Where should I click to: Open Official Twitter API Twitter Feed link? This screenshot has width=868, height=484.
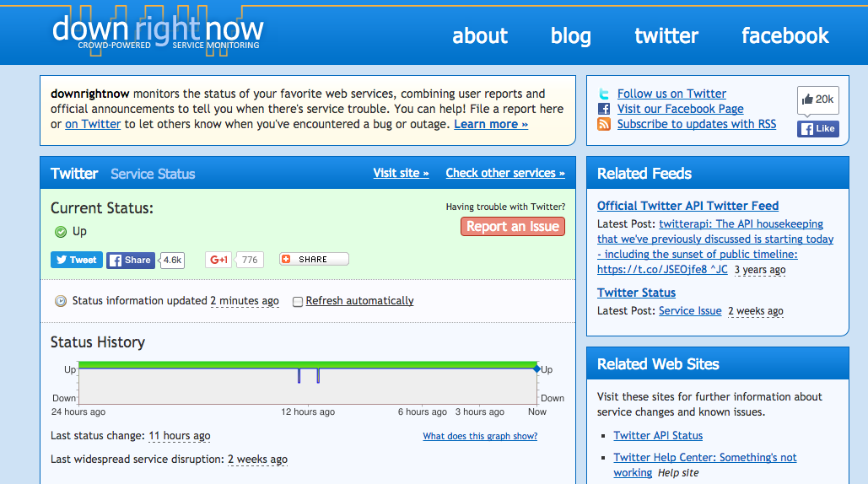point(687,206)
